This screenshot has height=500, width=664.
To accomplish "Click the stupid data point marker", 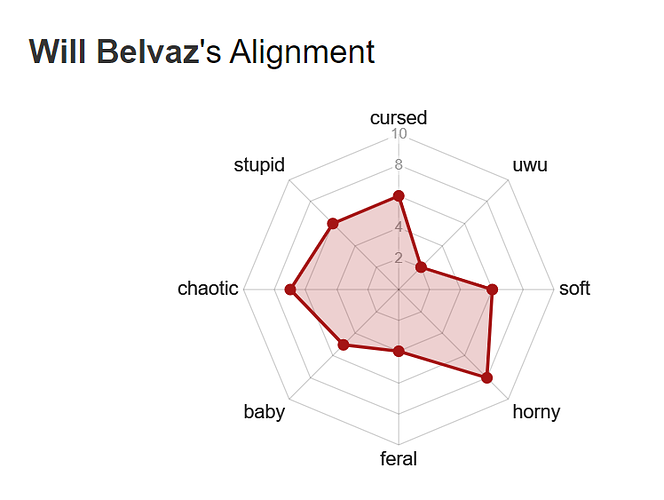I will [333, 223].
